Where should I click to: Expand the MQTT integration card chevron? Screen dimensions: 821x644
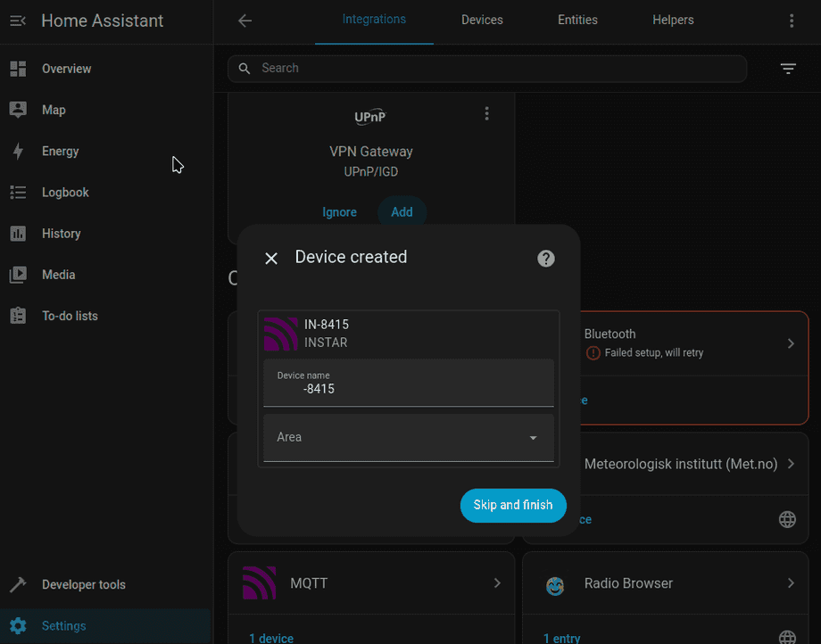497,583
